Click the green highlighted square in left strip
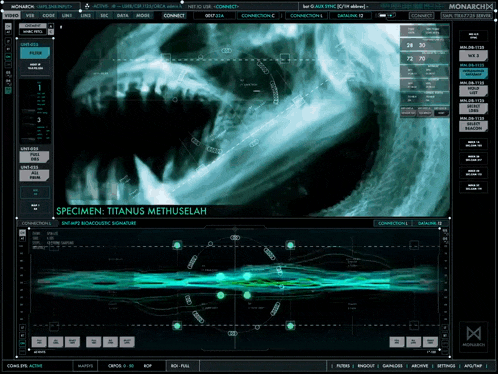 click(x=8, y=90)
